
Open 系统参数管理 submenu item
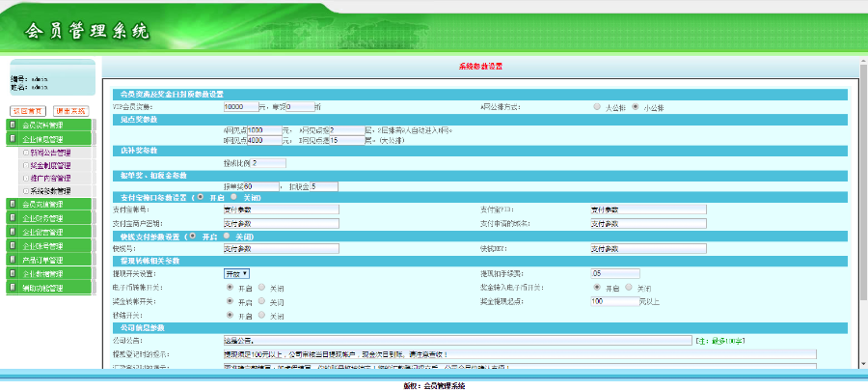[x=50, y=190]
